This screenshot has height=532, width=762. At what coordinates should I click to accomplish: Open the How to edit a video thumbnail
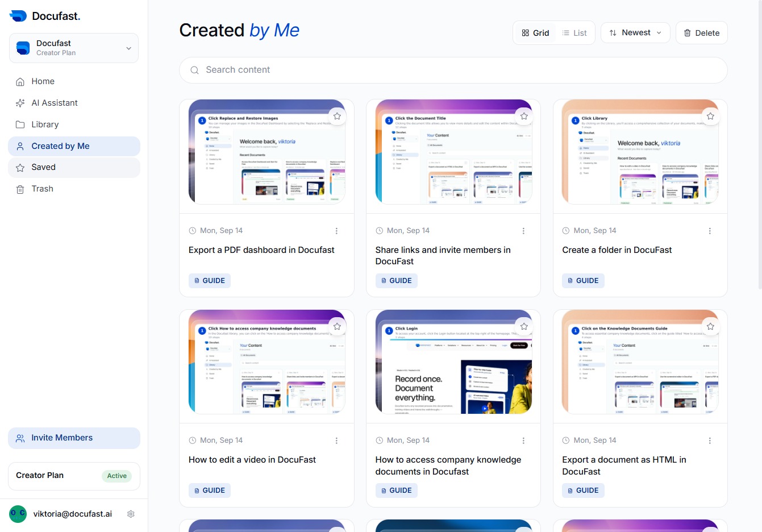[x=267, y=362]
